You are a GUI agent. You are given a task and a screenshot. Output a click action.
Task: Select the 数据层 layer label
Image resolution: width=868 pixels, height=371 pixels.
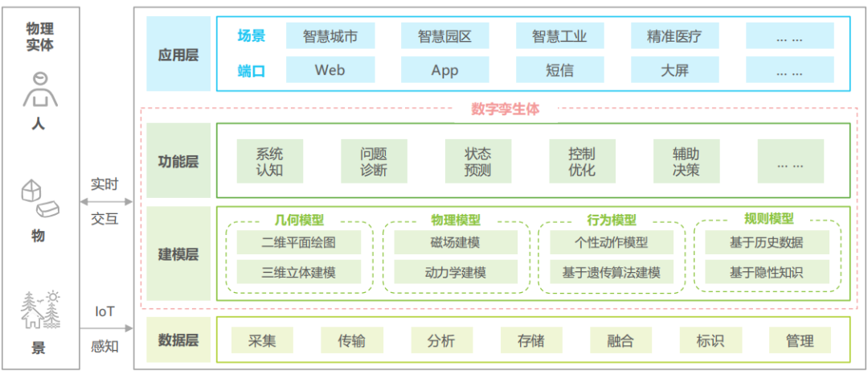pyautogui.click(x=178, y=340)
